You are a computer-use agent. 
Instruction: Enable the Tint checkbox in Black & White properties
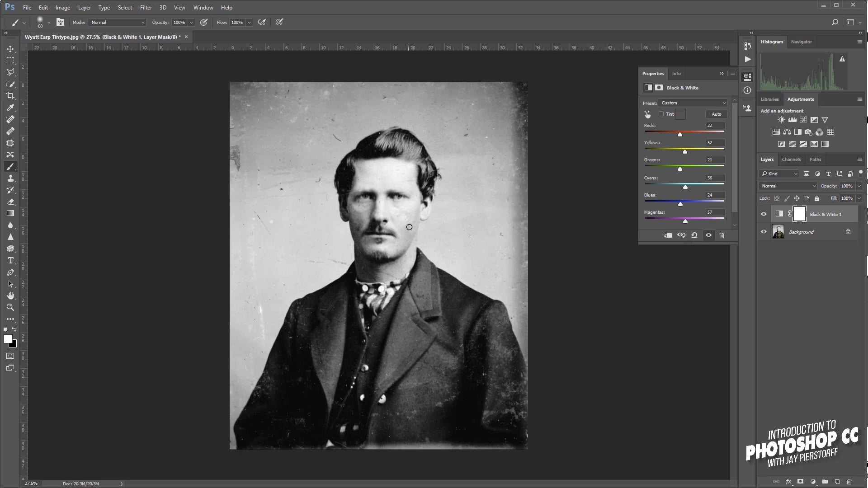click(x=661, y=114)
